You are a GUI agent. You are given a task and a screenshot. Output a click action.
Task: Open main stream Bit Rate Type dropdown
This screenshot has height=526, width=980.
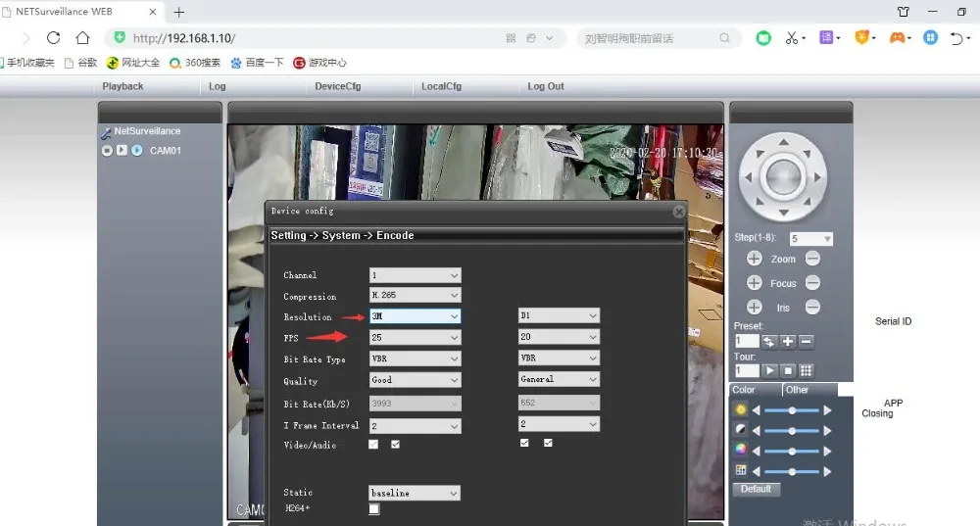point(415,359)
